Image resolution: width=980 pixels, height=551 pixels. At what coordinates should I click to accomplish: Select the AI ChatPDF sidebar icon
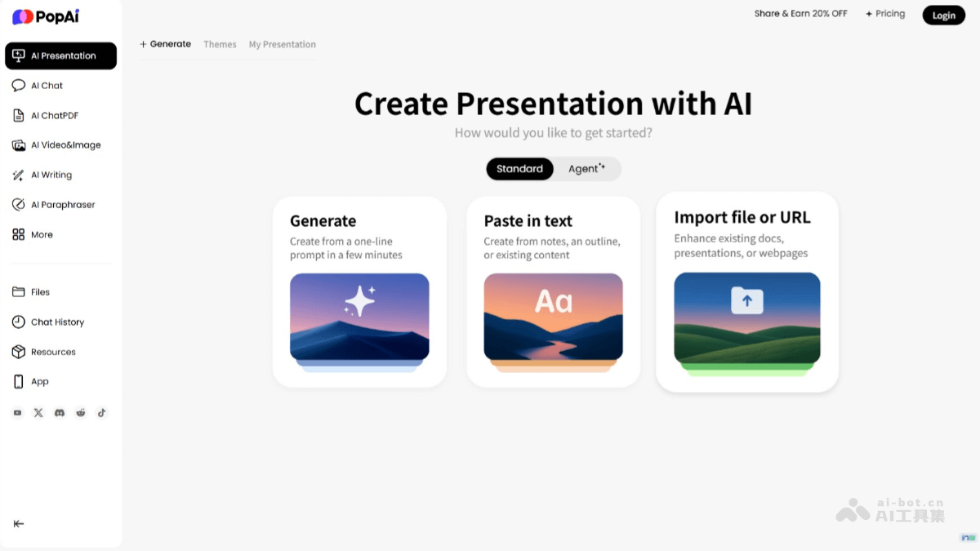point(18,115)
